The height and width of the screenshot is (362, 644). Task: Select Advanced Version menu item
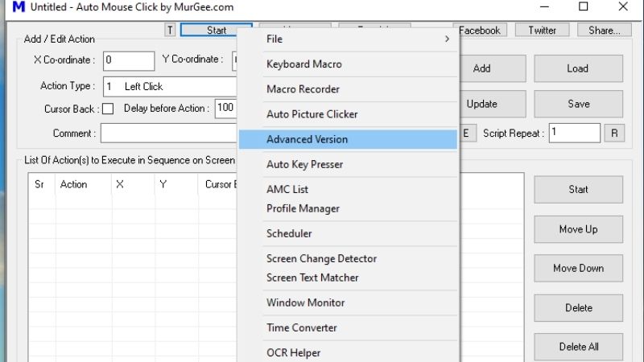pyautogui.click(x=348, y=139)
